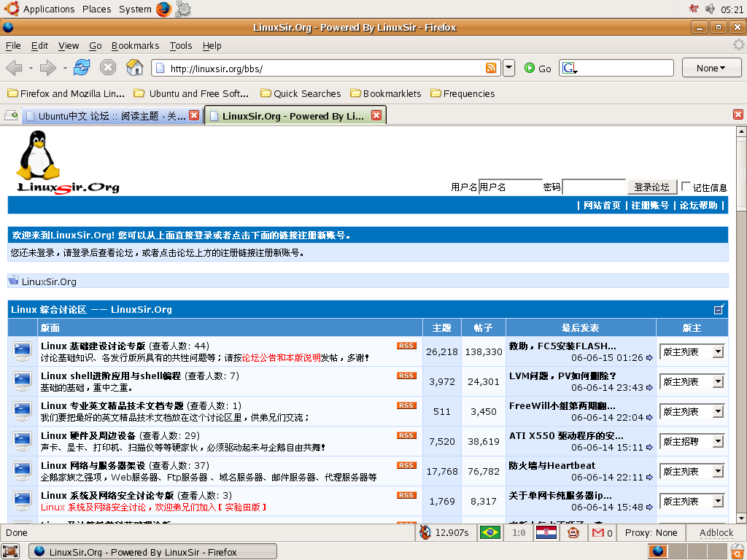Click in the 密码 password field
The image size is (747, 560).
(593, 187)
